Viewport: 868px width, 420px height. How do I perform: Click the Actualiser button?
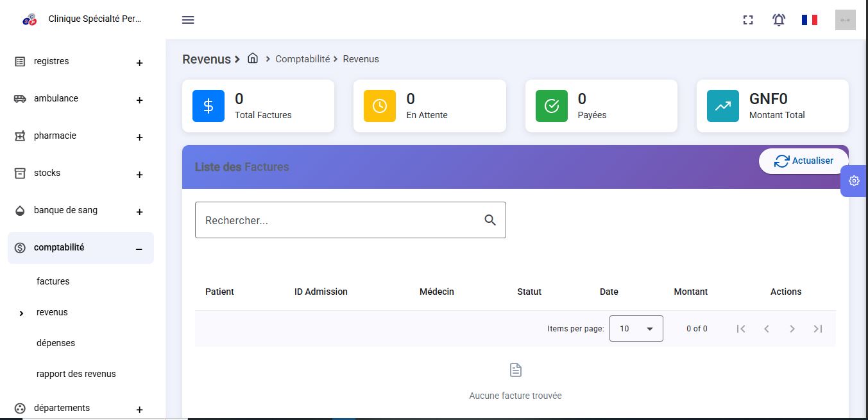(x=803, y=161)
